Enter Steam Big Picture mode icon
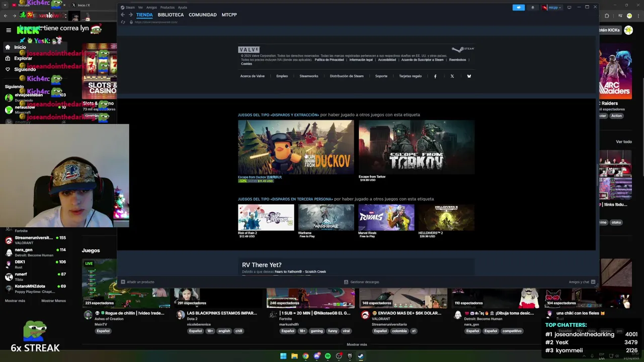This screenshot has width=644, height=362. click(569, 8)
